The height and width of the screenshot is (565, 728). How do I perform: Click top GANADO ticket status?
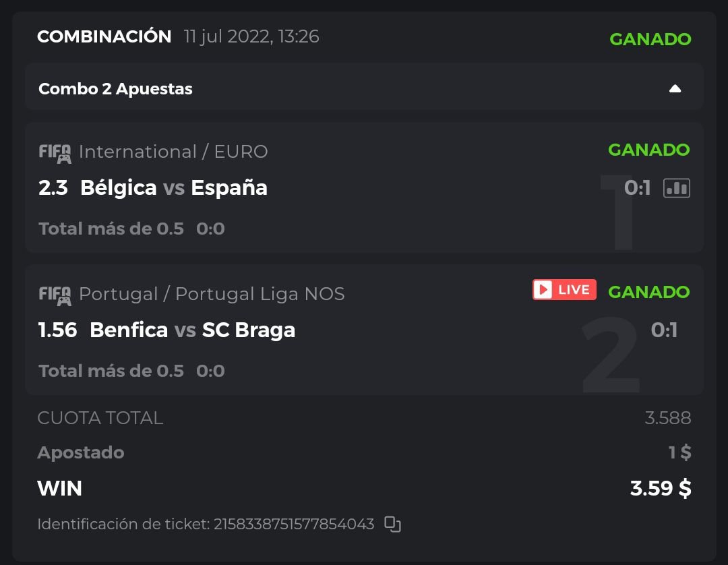point(650,39)
